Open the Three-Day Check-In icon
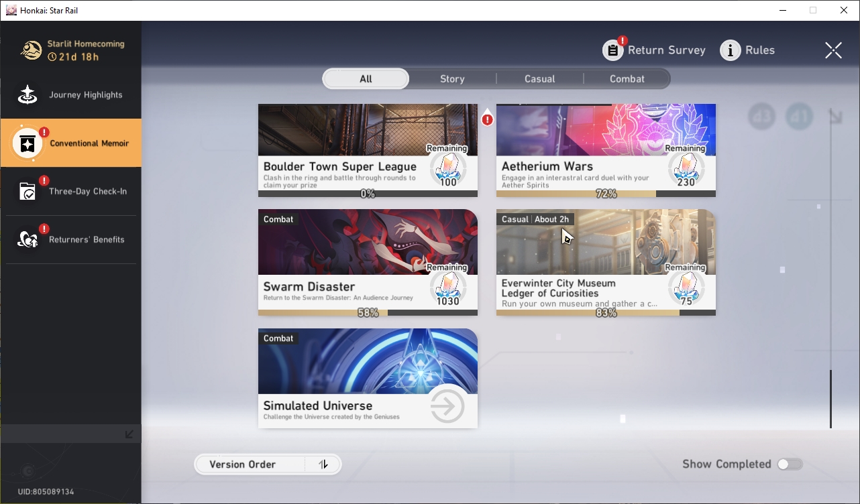Viewport: 860px width, 504px height. pyautogui.click(x=28, y=192)
